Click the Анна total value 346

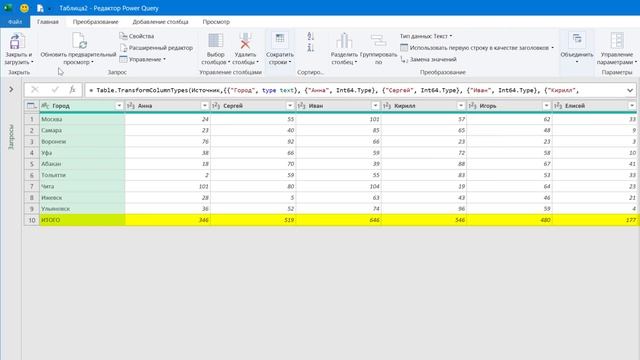point(168,220)
